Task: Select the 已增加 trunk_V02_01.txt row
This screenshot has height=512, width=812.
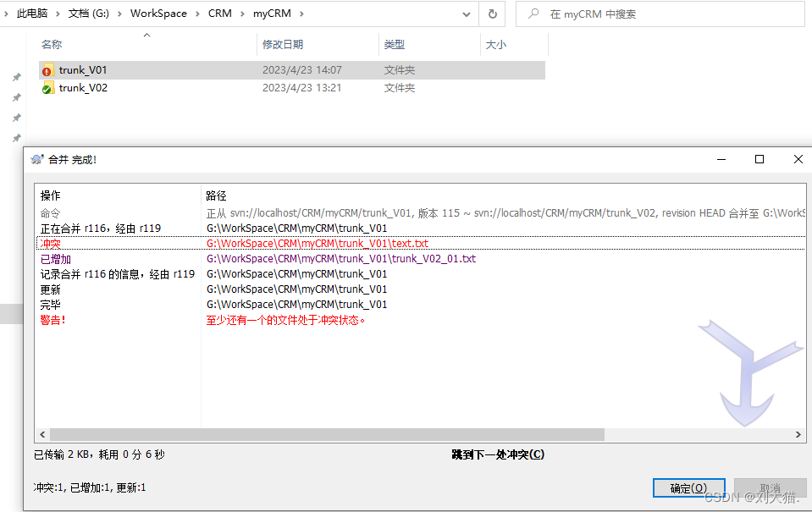Action: [x=420, y=259]
